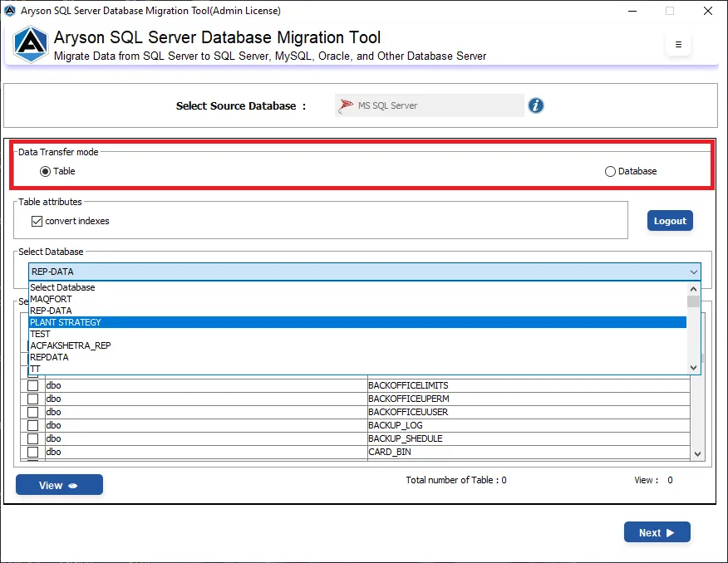Toggle the convert indexes checkbox
This screenshot has height=563, width=728.
click(37, 221)
